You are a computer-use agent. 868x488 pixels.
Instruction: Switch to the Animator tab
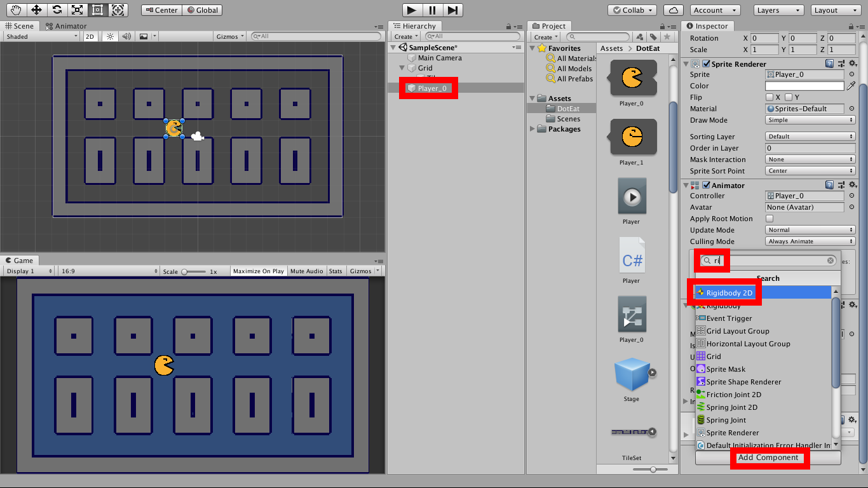(x=65, y=26)
